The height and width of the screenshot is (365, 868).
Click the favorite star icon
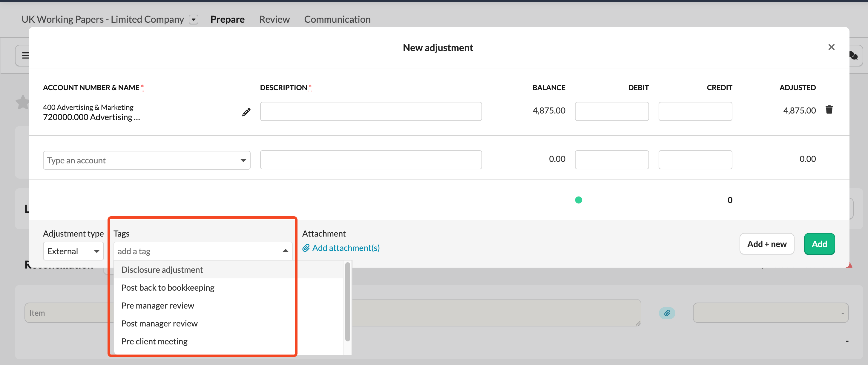[x=22, y=102]
